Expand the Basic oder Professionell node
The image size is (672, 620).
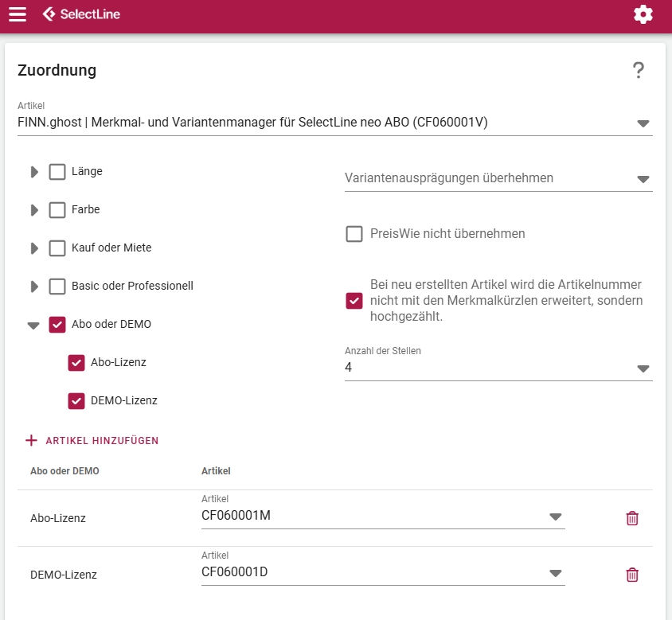tap(34, 287)
